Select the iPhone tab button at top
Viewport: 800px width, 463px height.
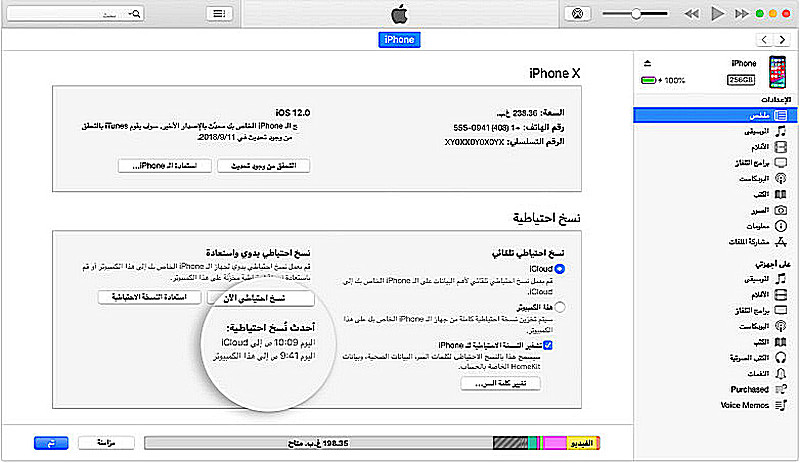pyautogui.click(x=399, y=40)
